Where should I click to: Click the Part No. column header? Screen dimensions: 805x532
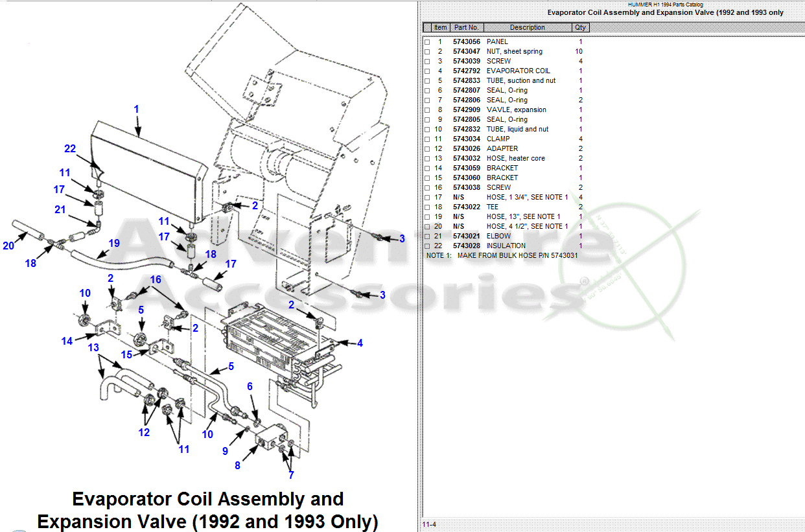click(467, 27)
